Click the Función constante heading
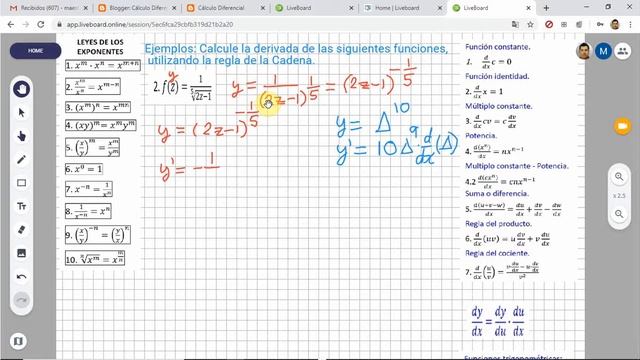The width and height of the screenshot is (640, 360). tap(498, 47)
